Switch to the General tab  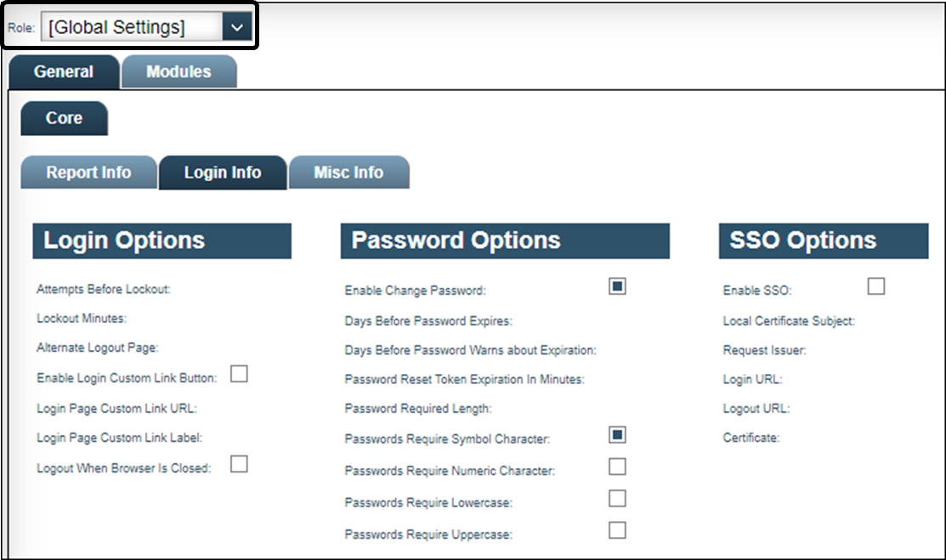pos(64,72)
